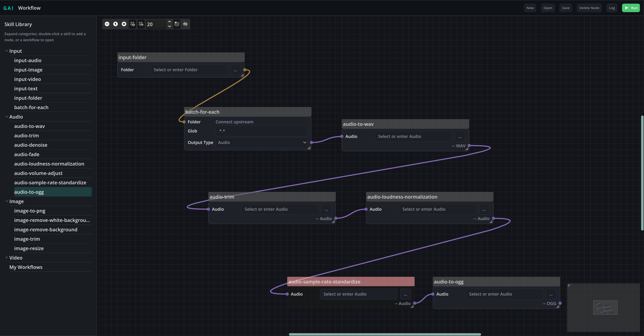Browse audio with audio-trim's ellipsis button
This screenshot has width=644, height=336.
coord(326,209)
